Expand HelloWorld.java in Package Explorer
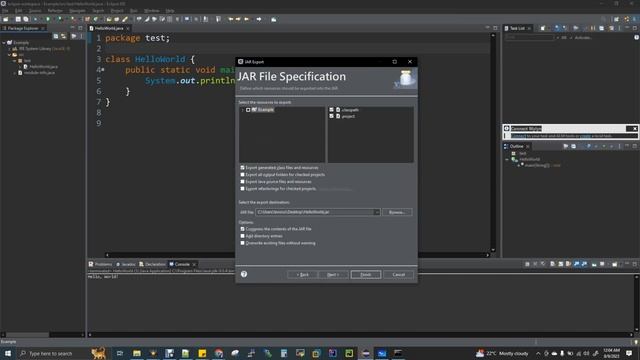The width and height of the screenshot is (640, 360). pyautogui.click(x=20, y=67)
